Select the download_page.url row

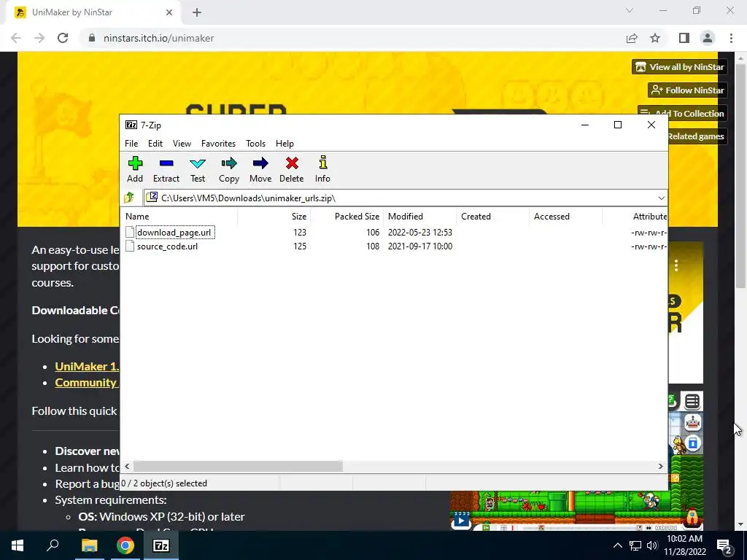pos(393,233)
